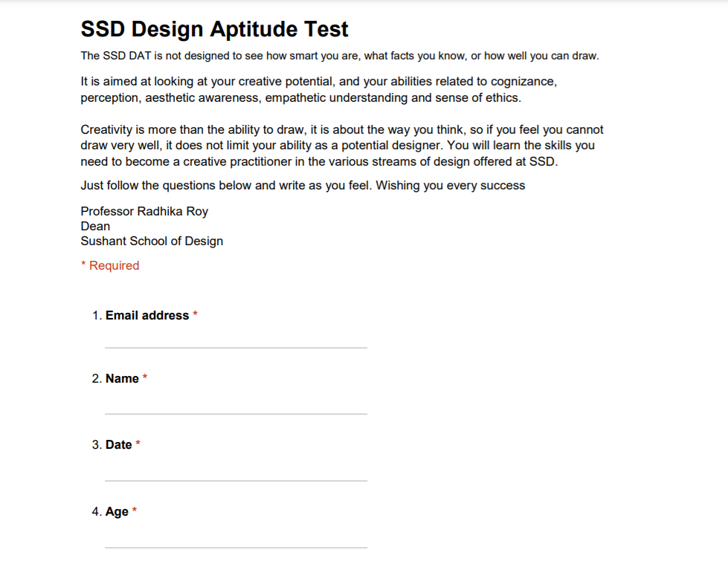
Task: Click the red Required notice text
Action: click(x=110, y=265)
